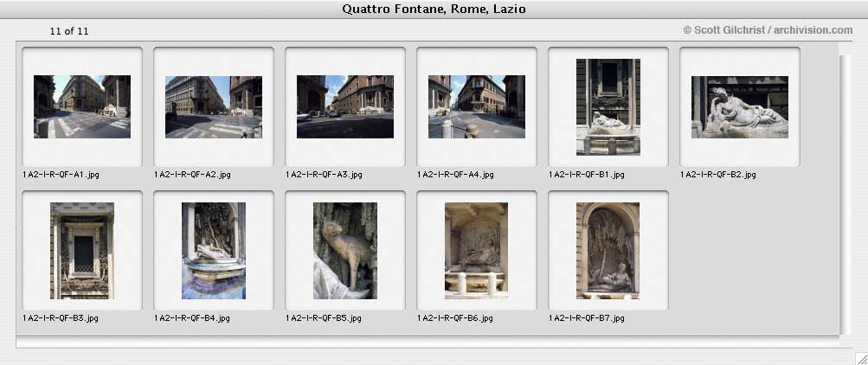Click the file name 1A2-I-R-QF-A3.jpg
Screen dimensions: 868x365
(324, 175)
